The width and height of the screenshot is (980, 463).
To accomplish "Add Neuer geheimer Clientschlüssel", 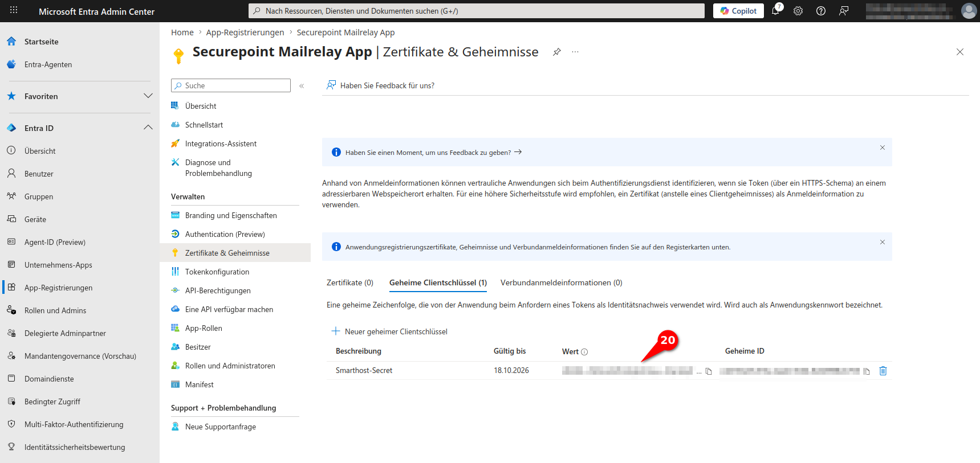I will pyautogui.click(x=390, y=331).
